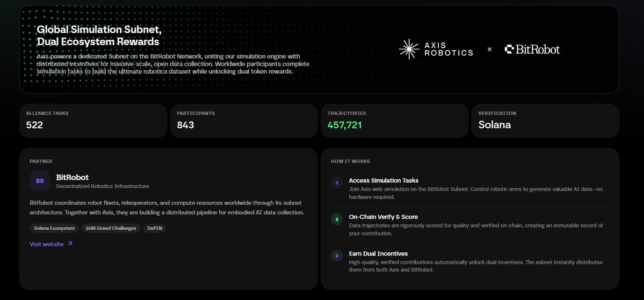Click the Access Simulation Tasks step title
Image resolution: width=644 pixels, height=300 pixels.
(383, 180)
